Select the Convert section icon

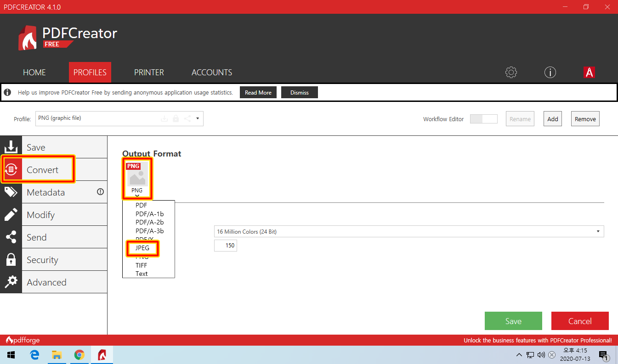[11, 169]
